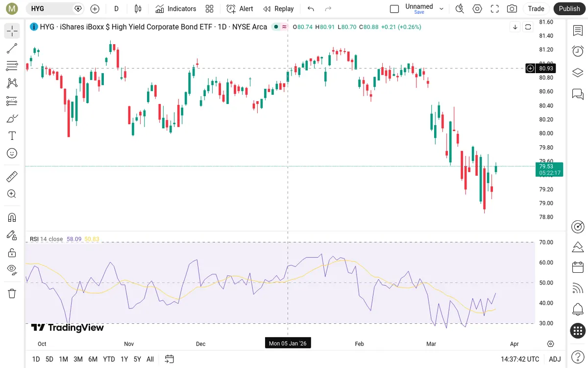Publish the chart idea
Image resolution: width=588 pixels, height=368 pixels.
point(569,8)
